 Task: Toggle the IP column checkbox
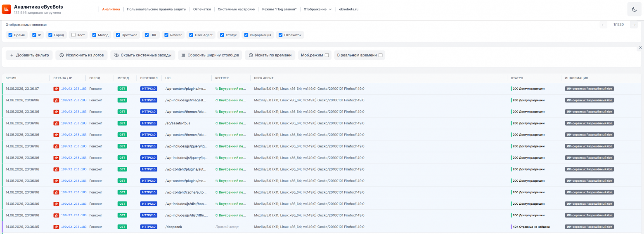(34, 35)
